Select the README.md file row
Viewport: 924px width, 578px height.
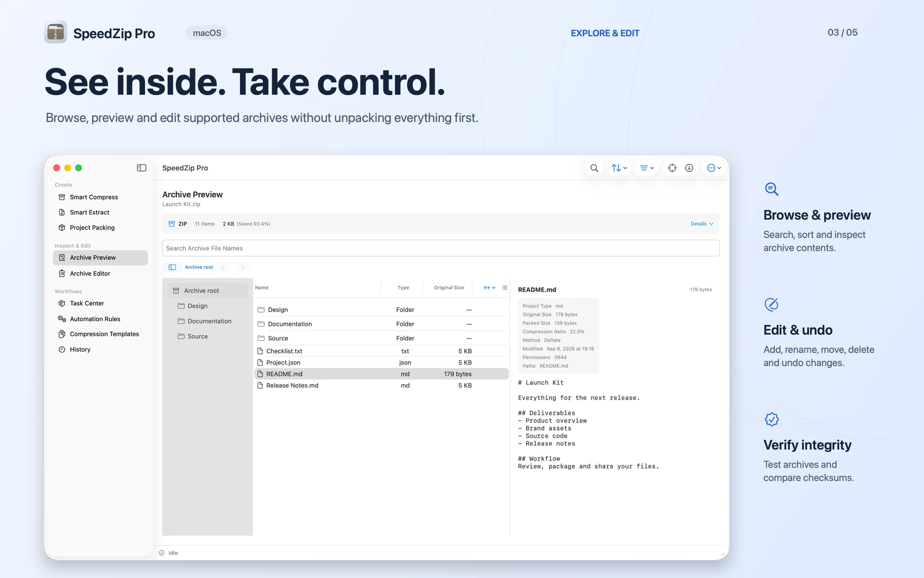click(x=381, y=374)
